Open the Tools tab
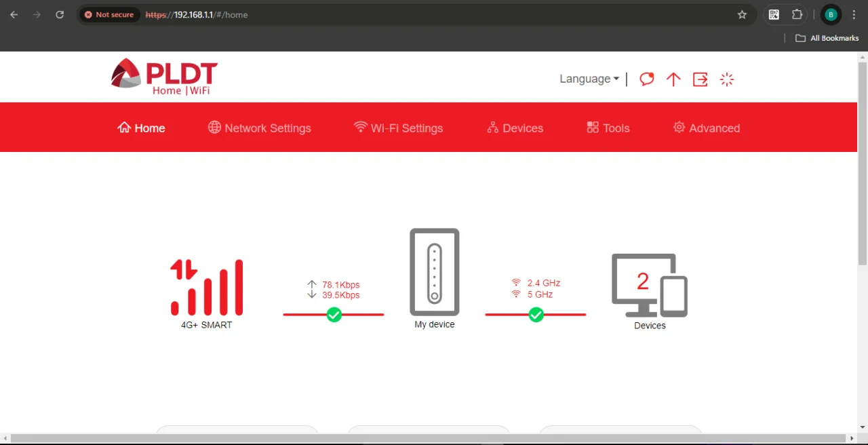This screenshot has width=868, height=445. point(608,128)
